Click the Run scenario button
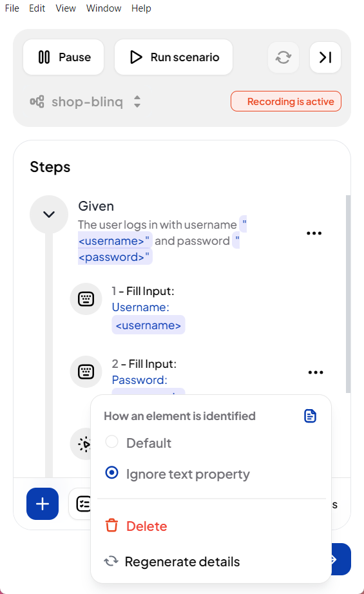 (173, 57)
